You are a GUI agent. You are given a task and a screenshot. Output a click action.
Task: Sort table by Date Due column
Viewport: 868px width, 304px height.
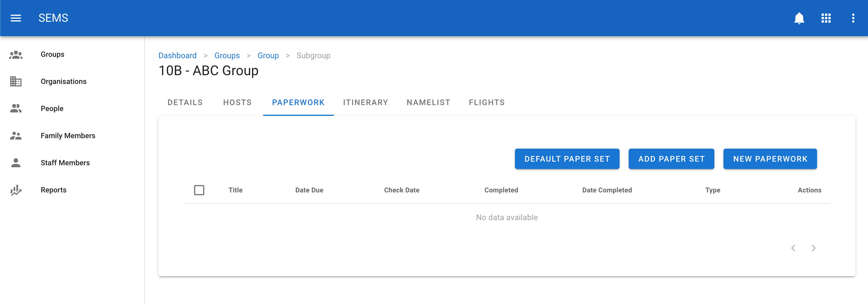[x=309, y=190]
